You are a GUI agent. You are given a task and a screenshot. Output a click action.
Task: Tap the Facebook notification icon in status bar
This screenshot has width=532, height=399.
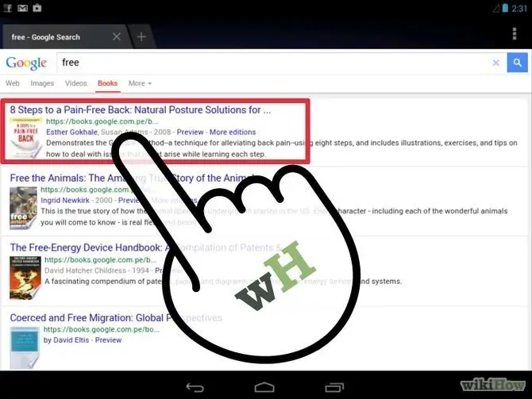click(x=8, y=8)
